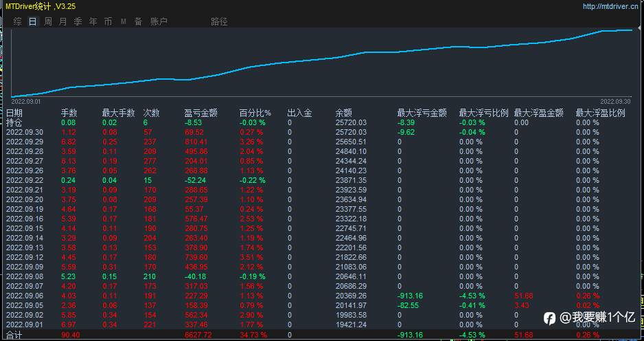This screenshot has width=644, height=341.
Task: Switch to the 账户 account tab
Action: [x=159, y=22]
